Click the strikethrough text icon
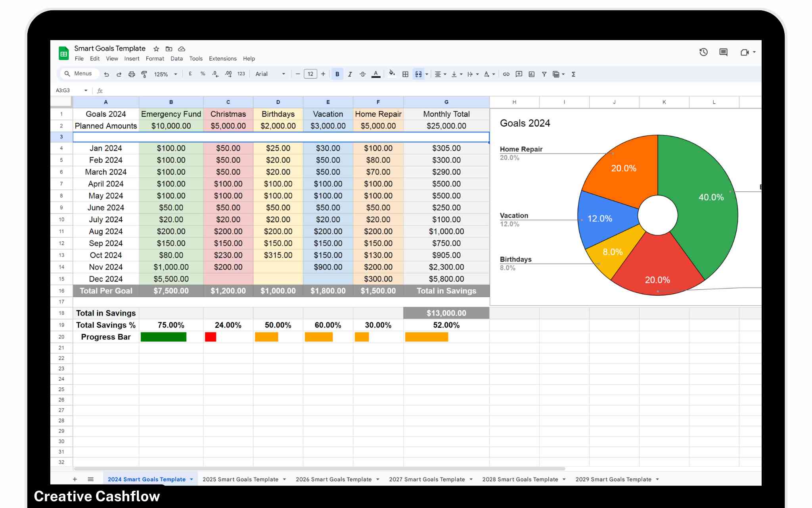 362,74
